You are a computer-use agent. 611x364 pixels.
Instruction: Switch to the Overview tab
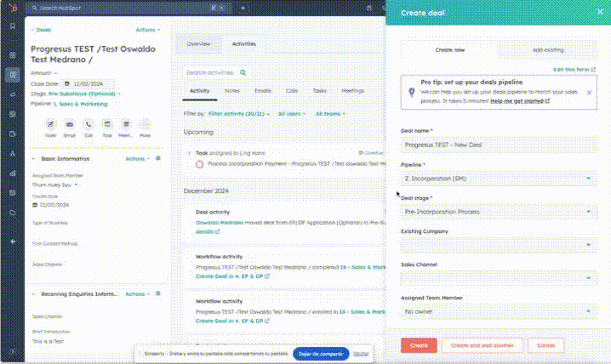199,43
